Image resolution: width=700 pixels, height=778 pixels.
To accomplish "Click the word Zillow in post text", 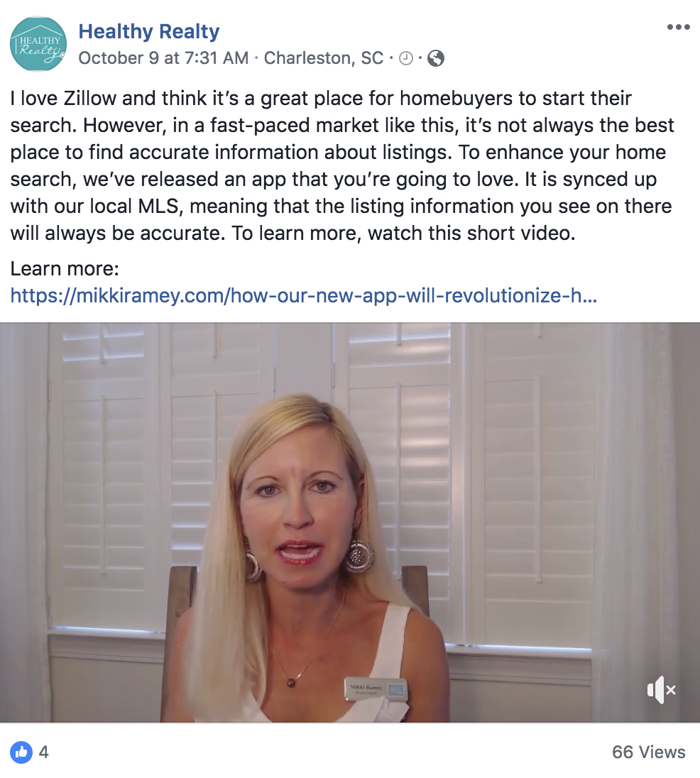I will pos(89,98).
